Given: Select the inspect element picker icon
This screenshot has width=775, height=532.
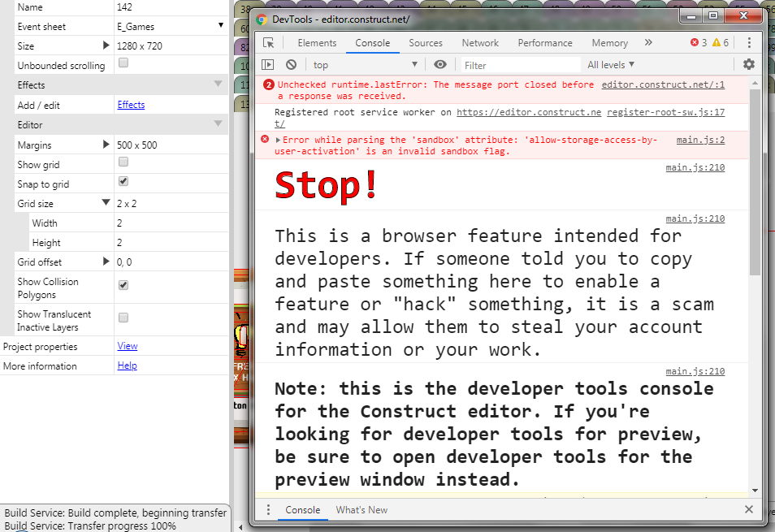Looking at the screenshot, I should click(x=268, y=43).
